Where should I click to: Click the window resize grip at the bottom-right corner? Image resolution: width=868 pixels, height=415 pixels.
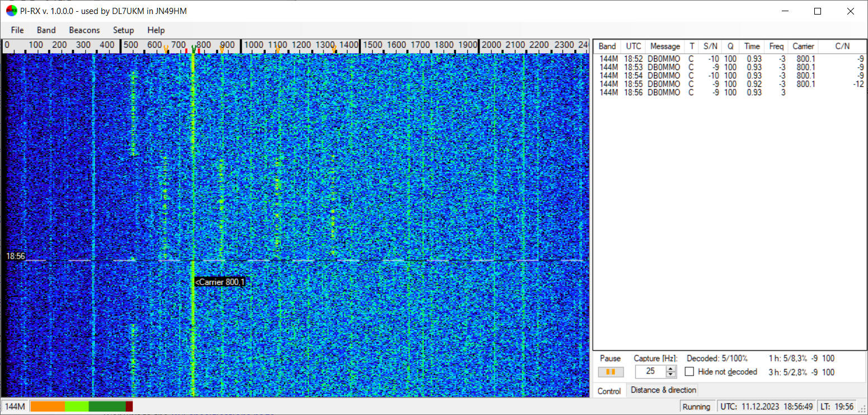click(862, 409)
